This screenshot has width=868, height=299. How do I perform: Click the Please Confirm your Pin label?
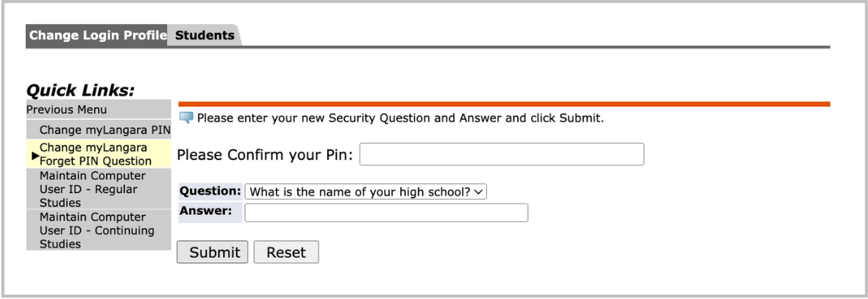pos(265,156)
